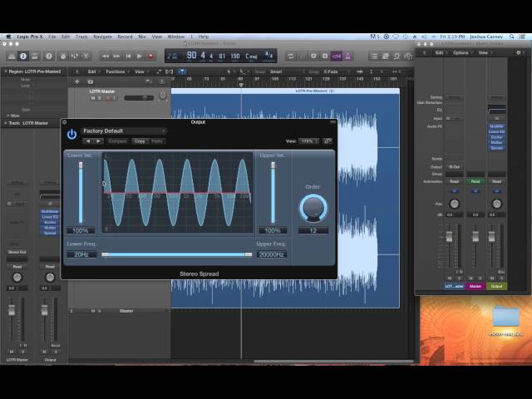Open Mixer window View dropdown

[x=485, y=53]
